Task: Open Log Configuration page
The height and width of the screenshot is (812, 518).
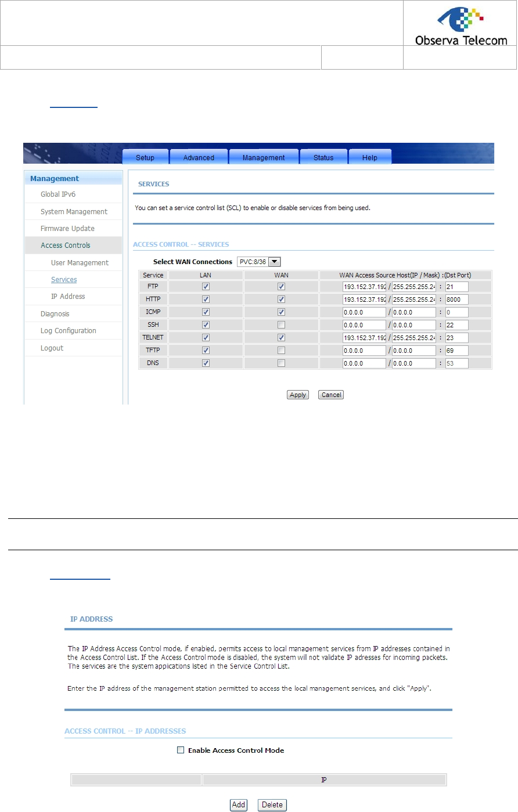Action: coord(69,331)
